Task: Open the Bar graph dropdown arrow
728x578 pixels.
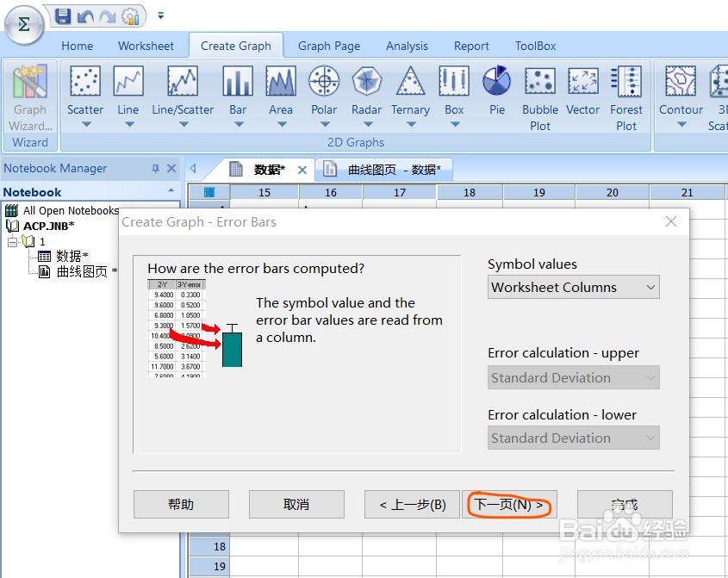Action: click(x=239, y=124)
